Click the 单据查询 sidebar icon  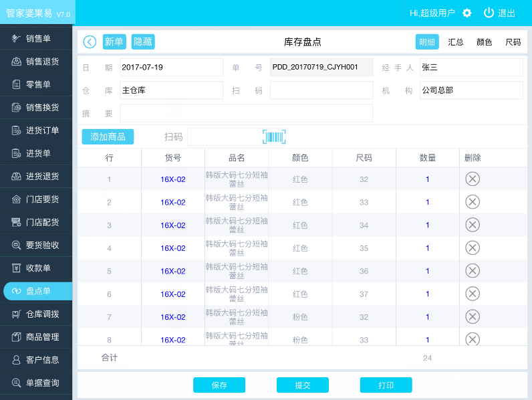16,383
